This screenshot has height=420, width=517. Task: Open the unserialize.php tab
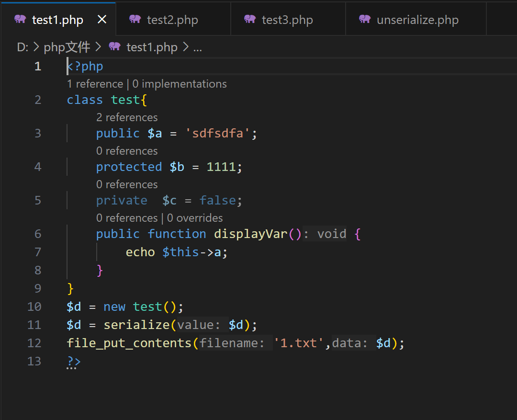tap(416, 20)
